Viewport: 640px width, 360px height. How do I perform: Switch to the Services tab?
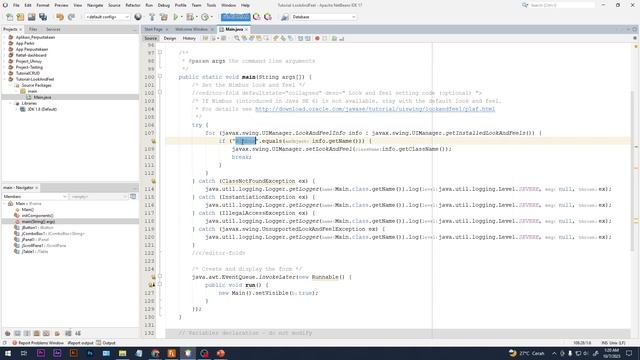53,29
